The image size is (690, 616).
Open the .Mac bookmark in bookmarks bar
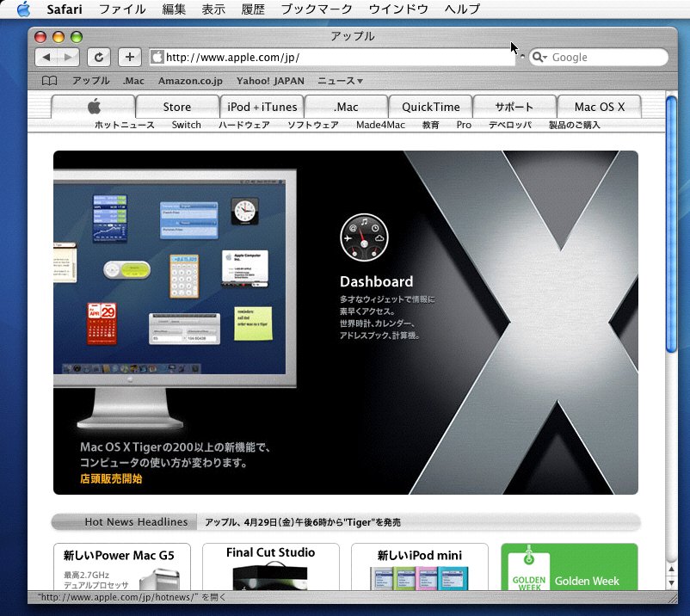click(133, 81)
